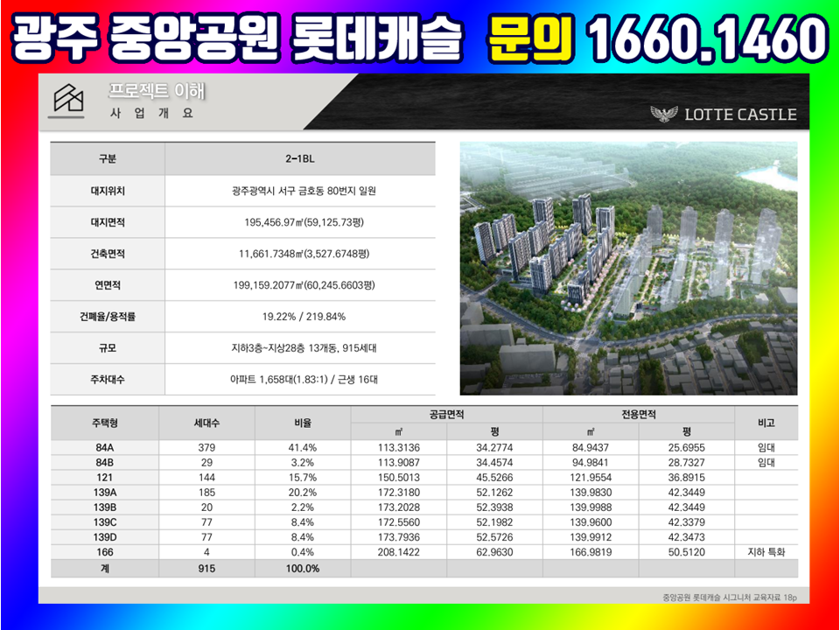Click the 대지면적 row label
Screen dimensions: 840x630
(107, 222)
